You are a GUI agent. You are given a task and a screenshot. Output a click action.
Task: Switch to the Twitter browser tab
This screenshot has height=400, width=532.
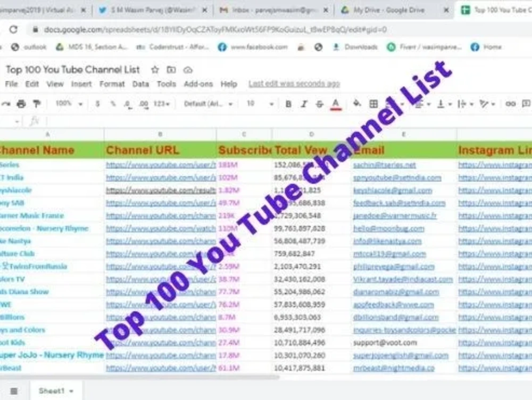pos(152,10)
